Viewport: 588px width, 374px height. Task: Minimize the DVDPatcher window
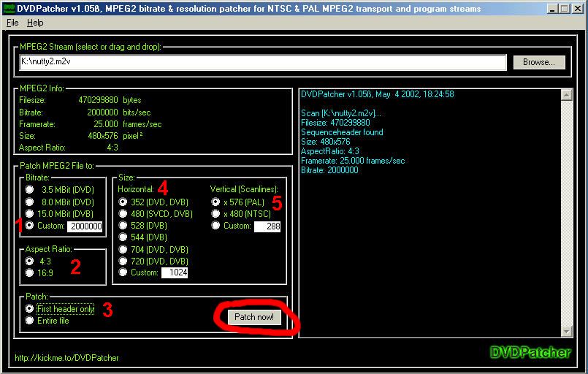tap(551, 9)
